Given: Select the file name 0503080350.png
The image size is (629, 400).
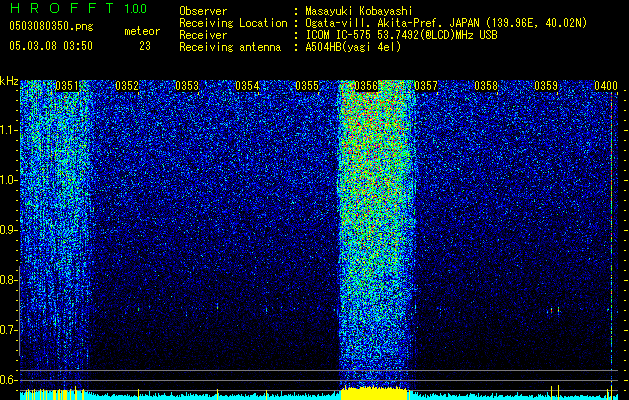Looking at the screenshot, I should click(x=51, y=27).
